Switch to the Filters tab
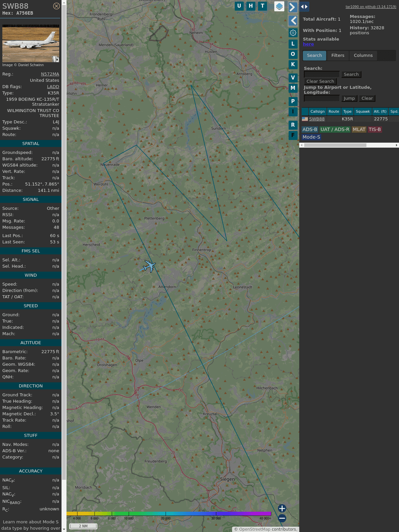Image resolution: width=399 pixels, height=532 pixels. pos(338,56)
